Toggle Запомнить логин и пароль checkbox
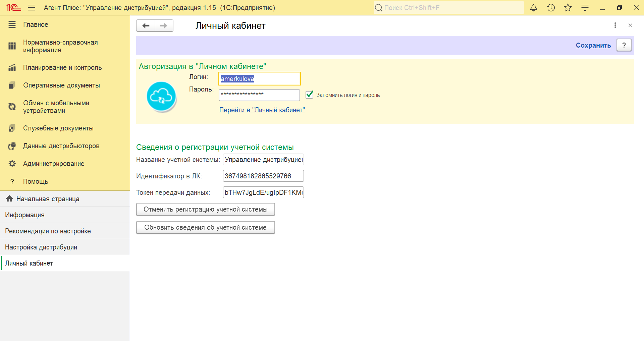This screenshot has height=341, width=644. point(309,95)
